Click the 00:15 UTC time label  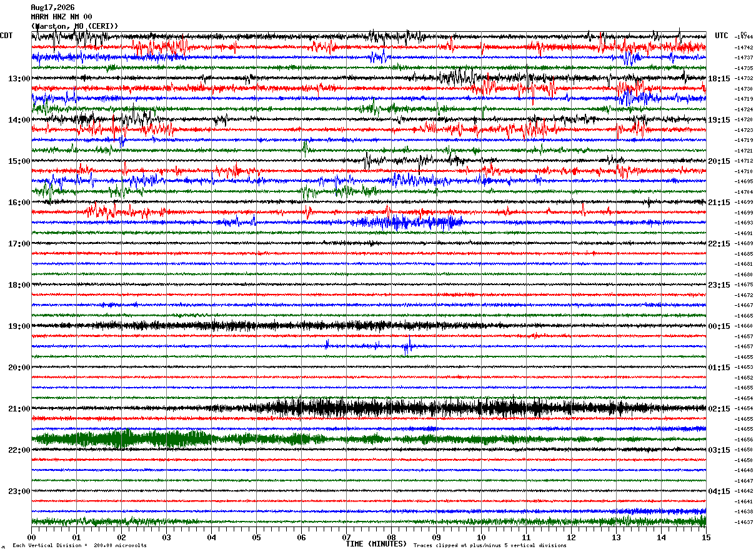tap(719, 326)
